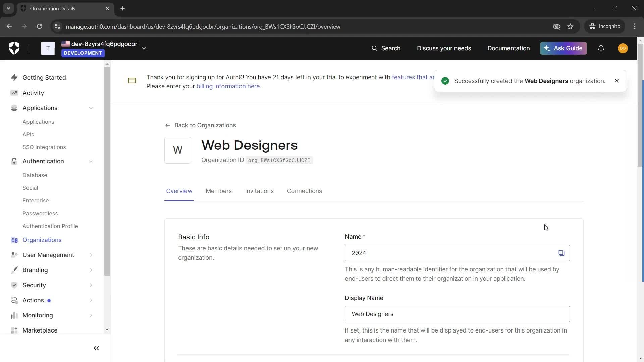The height and width of the screenshot is (362, 644).
Task: Open Discuss your needs link
Action: tap(444, 48)
